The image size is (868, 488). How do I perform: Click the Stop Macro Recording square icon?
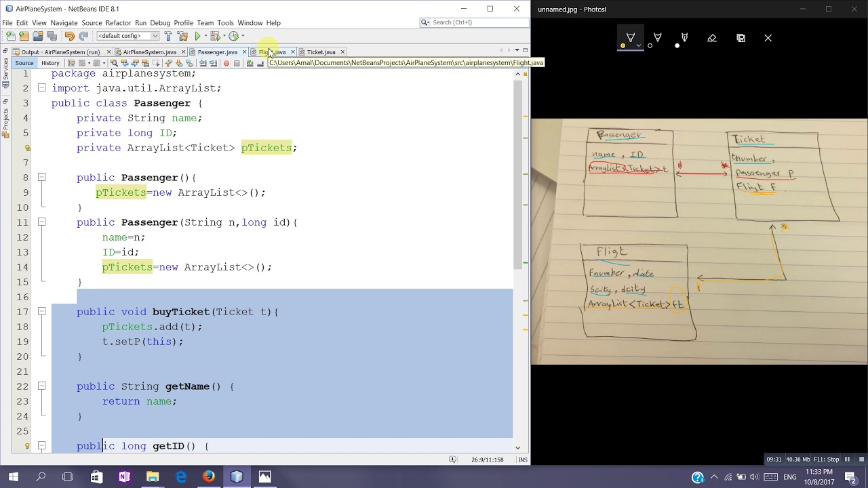pos(237,63)
